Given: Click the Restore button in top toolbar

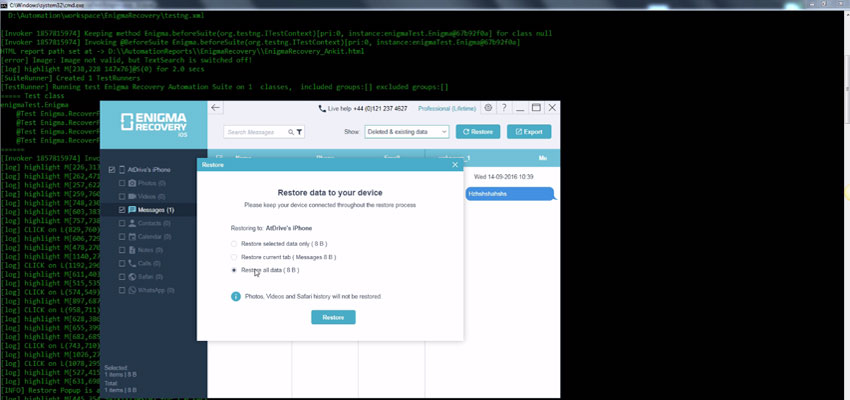Looking at the screenshot, I should pos(478,132).
